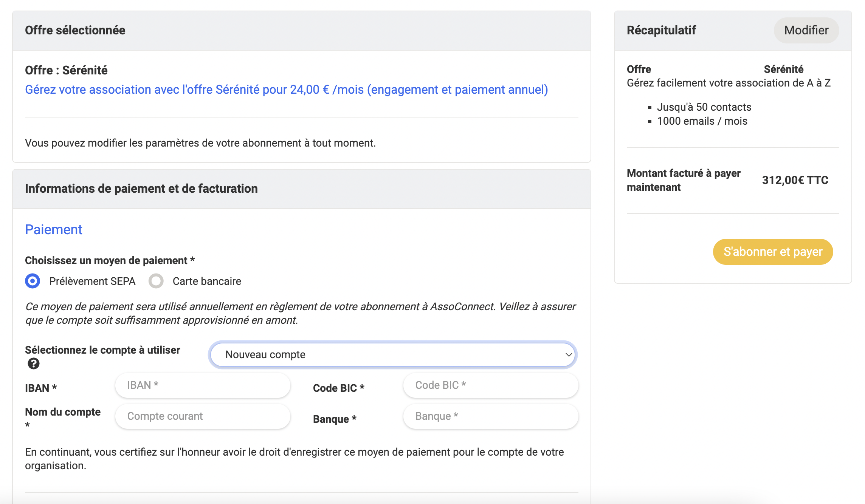Image resolution: width=865 pixels, height=504 pixels.
Task: Click Sélectionnez le compte à utiliser label
Action: 102,350
